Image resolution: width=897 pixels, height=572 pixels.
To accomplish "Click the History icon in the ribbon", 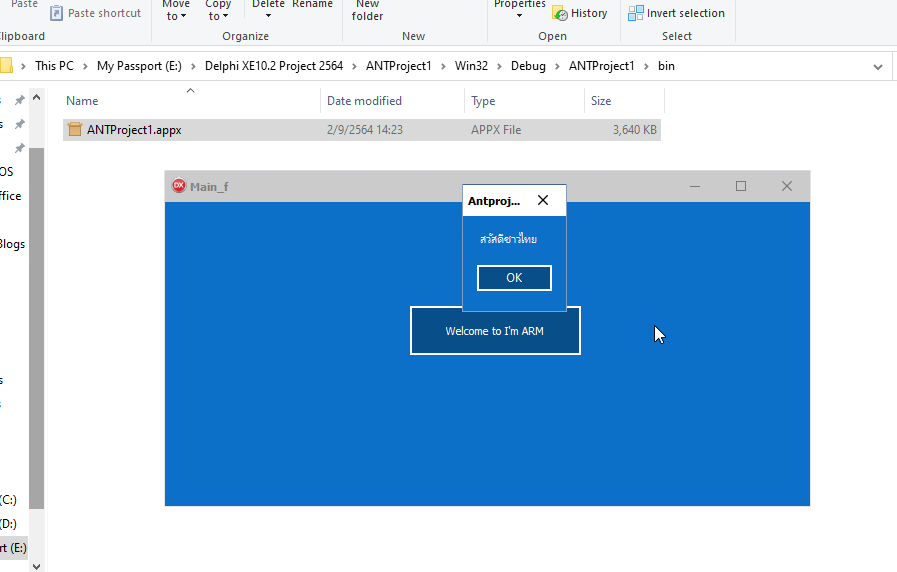I will pos(560,13).
